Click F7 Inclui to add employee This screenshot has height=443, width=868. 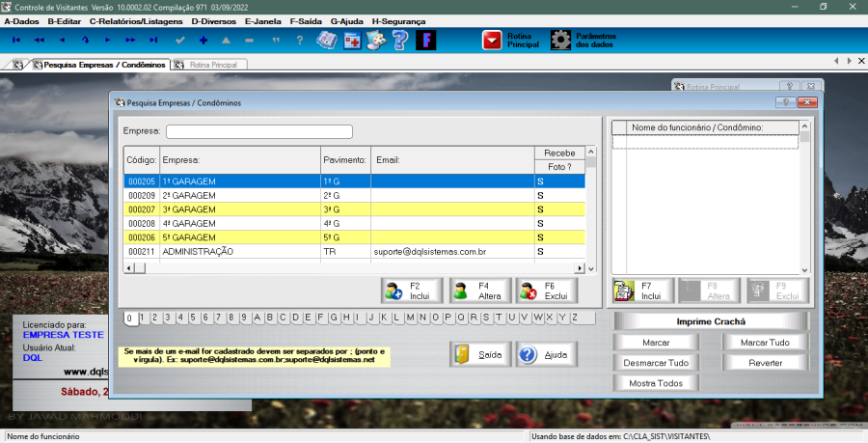coord(642,291)
